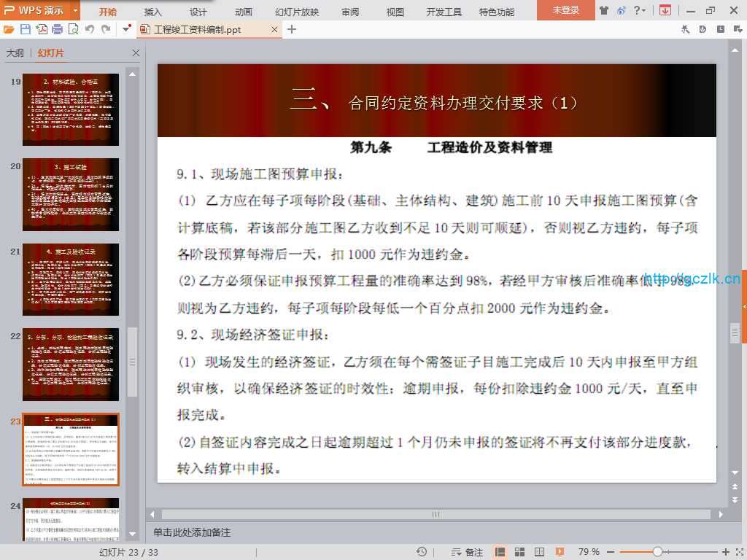
Task: Click the Undo arrow
Action: coord(90,30)
